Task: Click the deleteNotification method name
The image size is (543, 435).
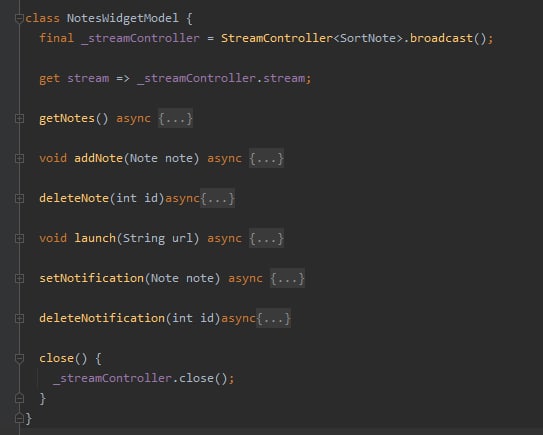Action: point(102,318)
